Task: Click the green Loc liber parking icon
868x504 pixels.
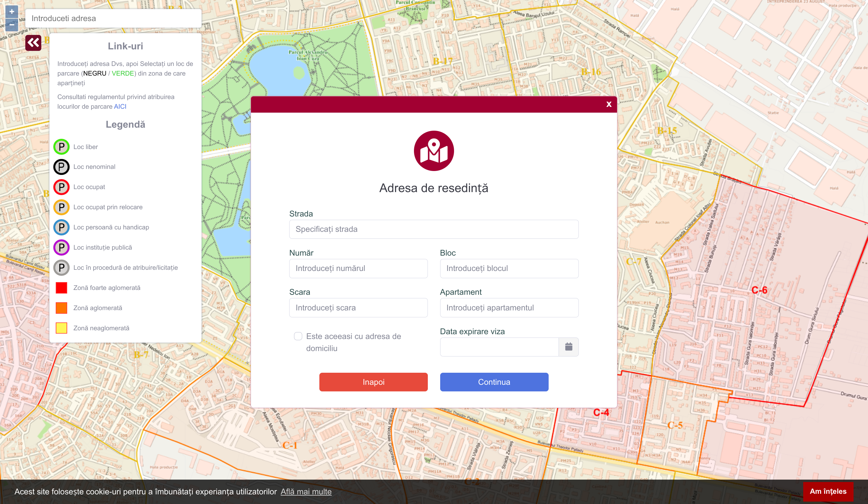Action: coord(61,147)
